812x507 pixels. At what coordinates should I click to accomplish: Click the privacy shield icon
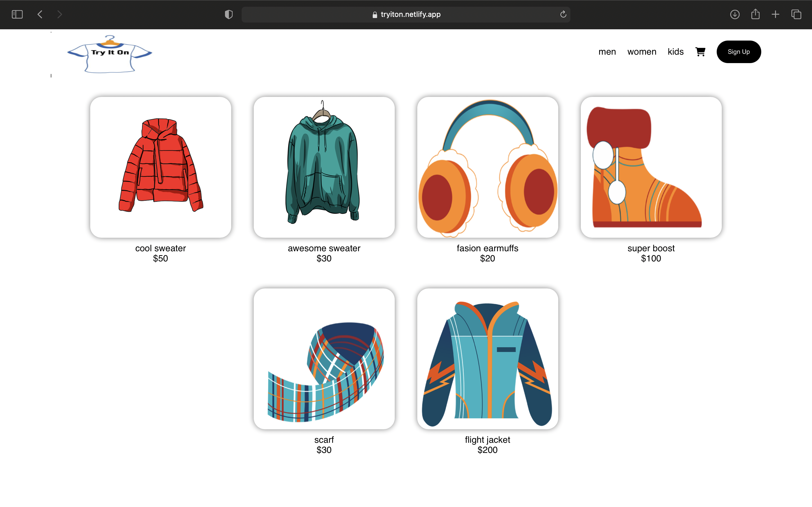point(228,14)
